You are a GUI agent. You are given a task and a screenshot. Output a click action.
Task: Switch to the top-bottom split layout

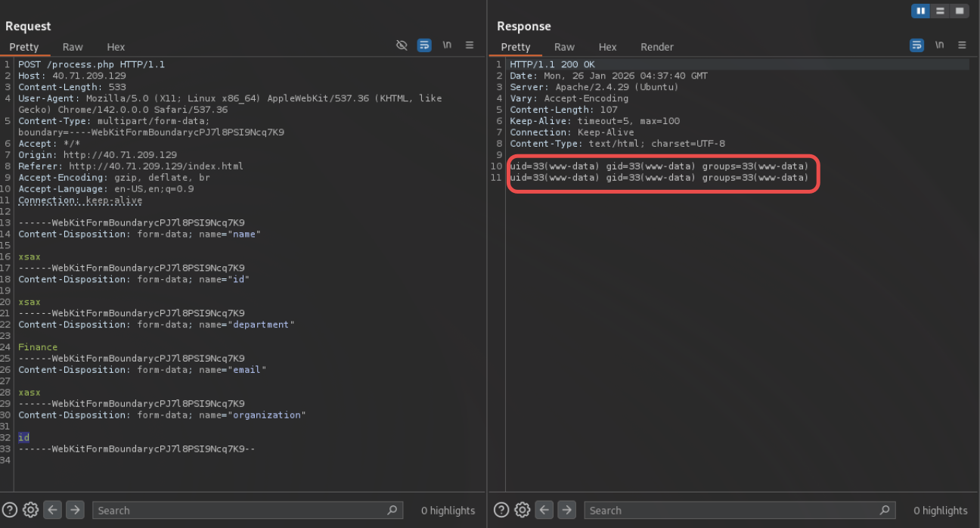pyautogui.click(x=940, y=11)
